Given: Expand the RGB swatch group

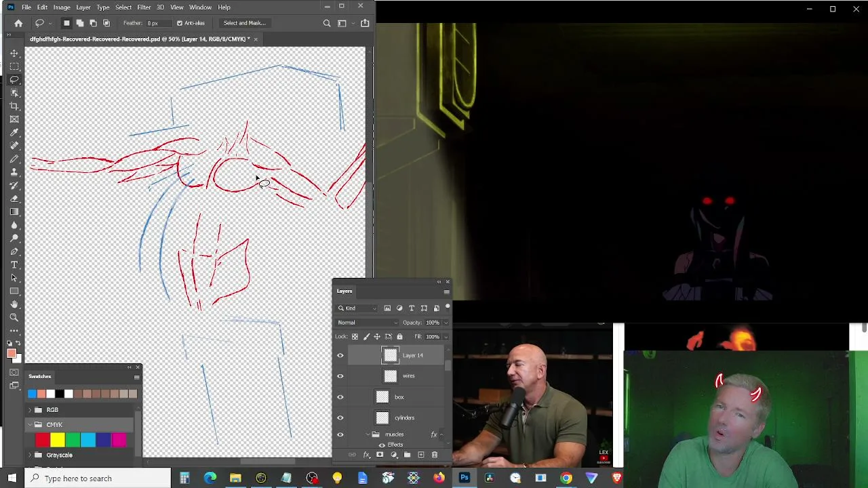Looking at the screenshot, I should click(x=29, y=410).
